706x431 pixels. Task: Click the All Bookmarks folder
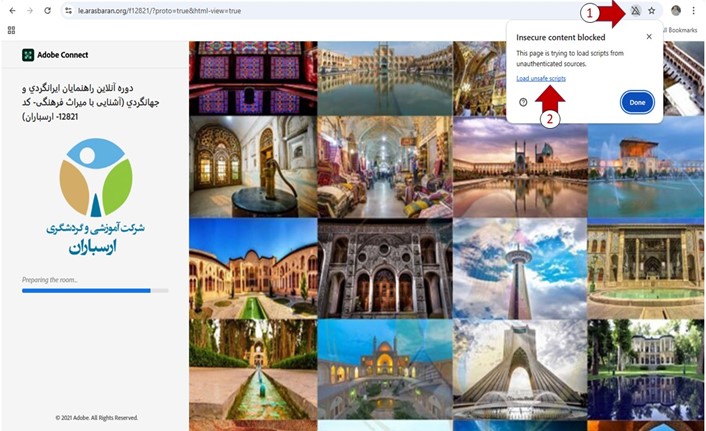(680, 30)
